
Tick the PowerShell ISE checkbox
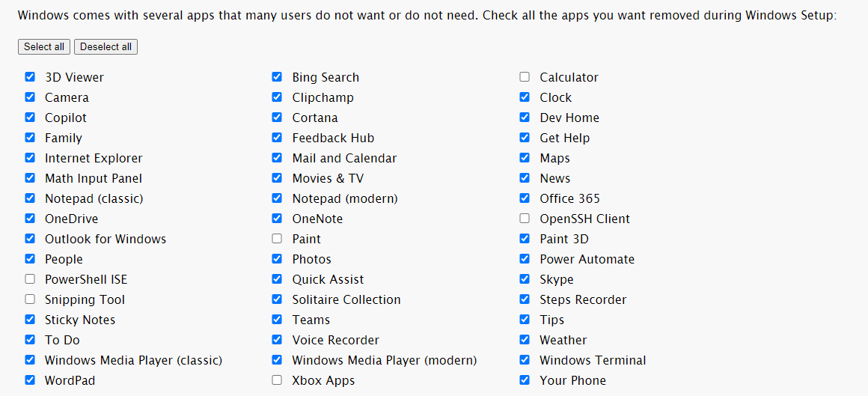(30, 279)
